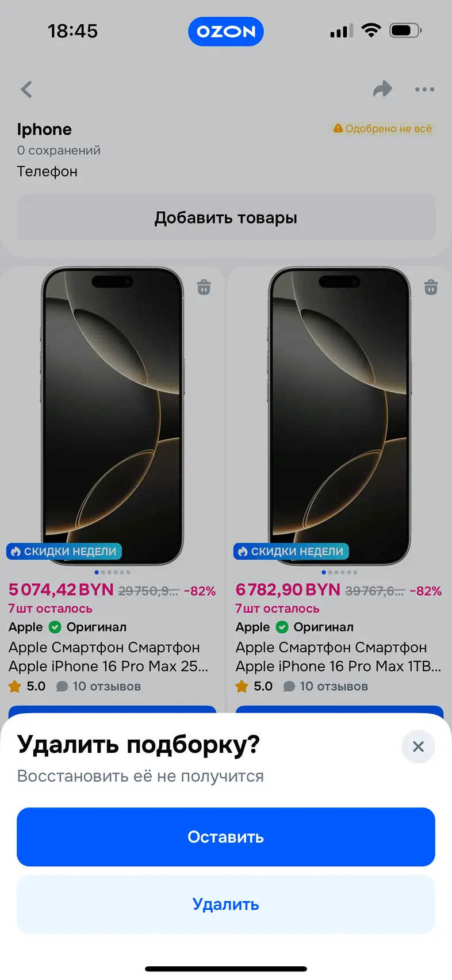Select the right iPhone 16 Pro Max 1TB image

pyautogui.click(x=339, y=416)
